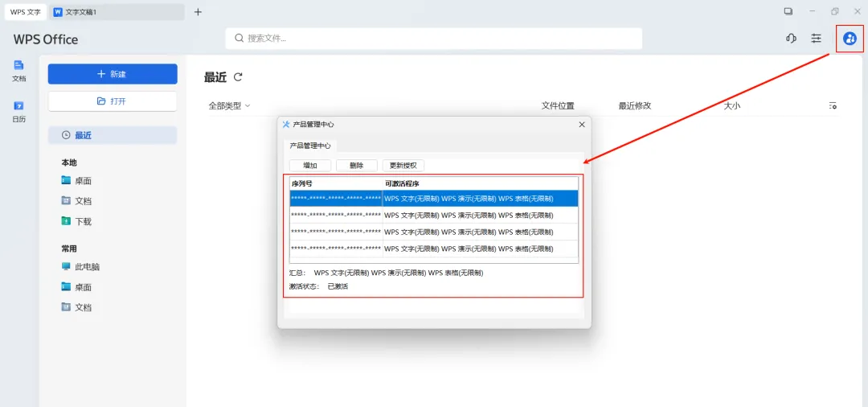Click the 增加 button in the dialog
Screen dimensions: 868x407
tap(310, 166)
